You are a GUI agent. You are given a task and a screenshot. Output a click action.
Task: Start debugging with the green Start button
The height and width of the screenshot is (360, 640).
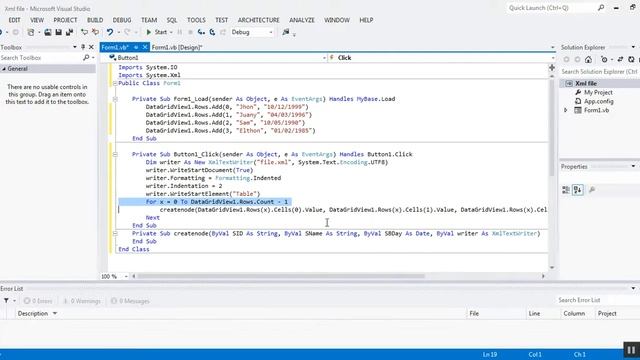(x=156, y=32)
